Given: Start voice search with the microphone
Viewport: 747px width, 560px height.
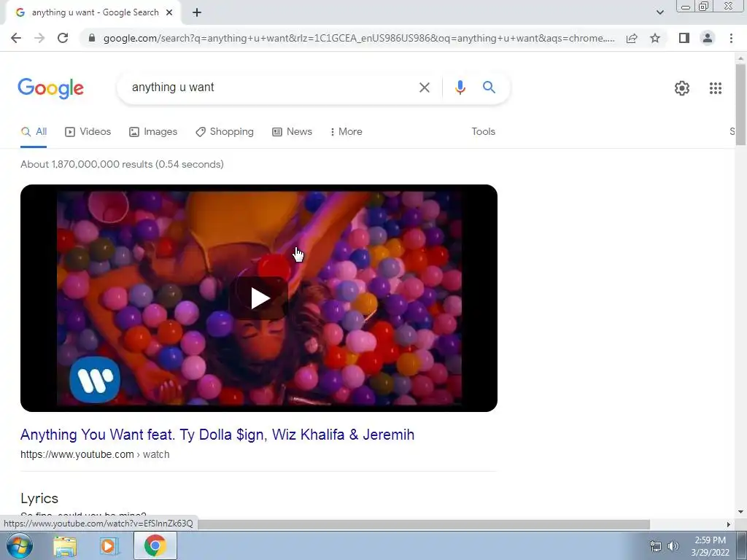Looking at the screenshot, I should coord(460,87).
